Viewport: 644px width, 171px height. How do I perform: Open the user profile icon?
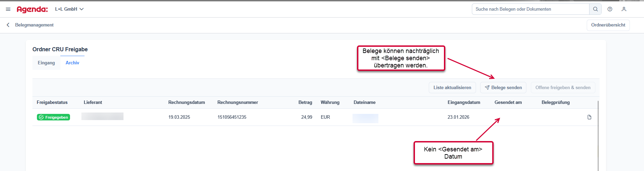[624, 9]
